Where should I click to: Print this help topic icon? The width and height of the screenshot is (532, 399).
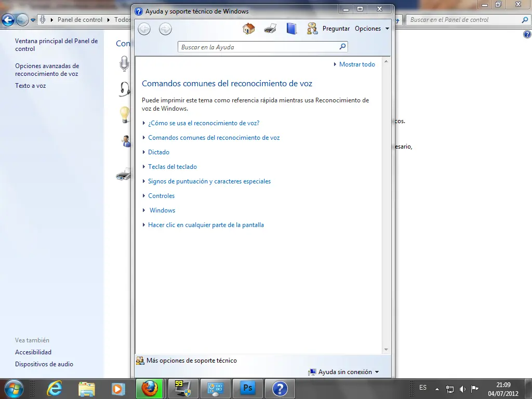tap(270, 29)
